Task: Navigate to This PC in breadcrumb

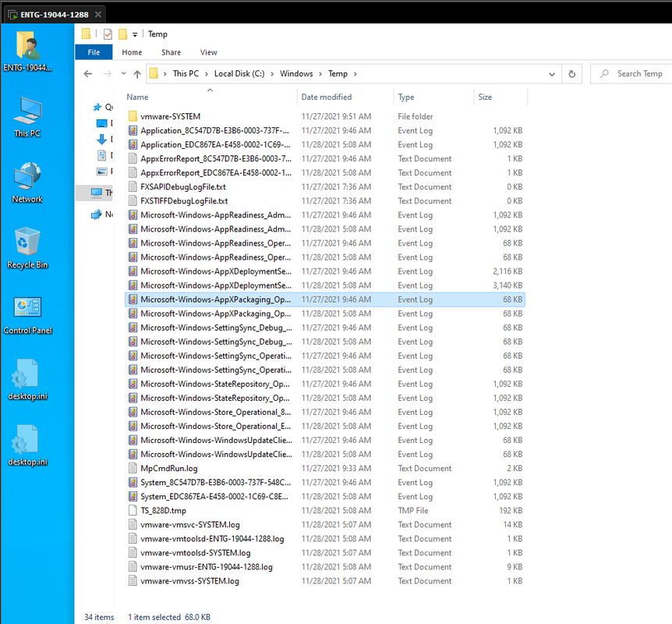Action: 186,74
